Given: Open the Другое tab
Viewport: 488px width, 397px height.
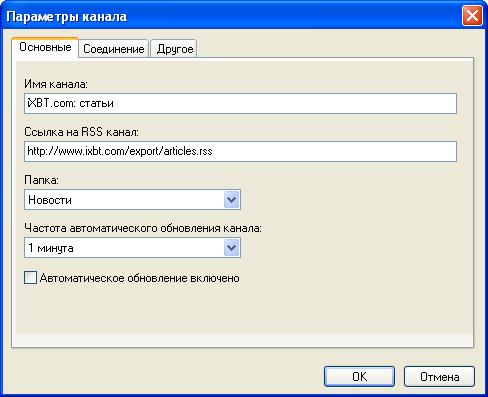Looking at the screenshot, I should point(174,49).
